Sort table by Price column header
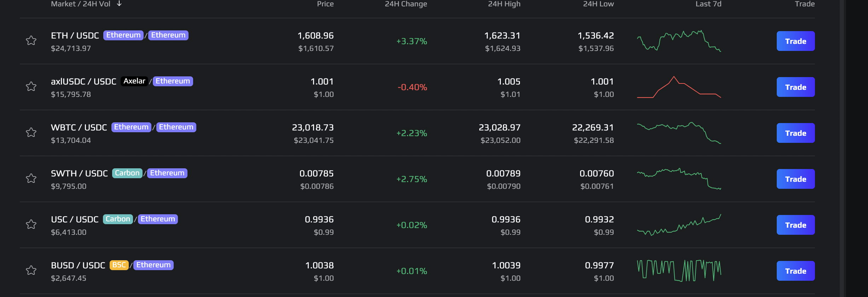The image size is (868, 297). point(325,4)
